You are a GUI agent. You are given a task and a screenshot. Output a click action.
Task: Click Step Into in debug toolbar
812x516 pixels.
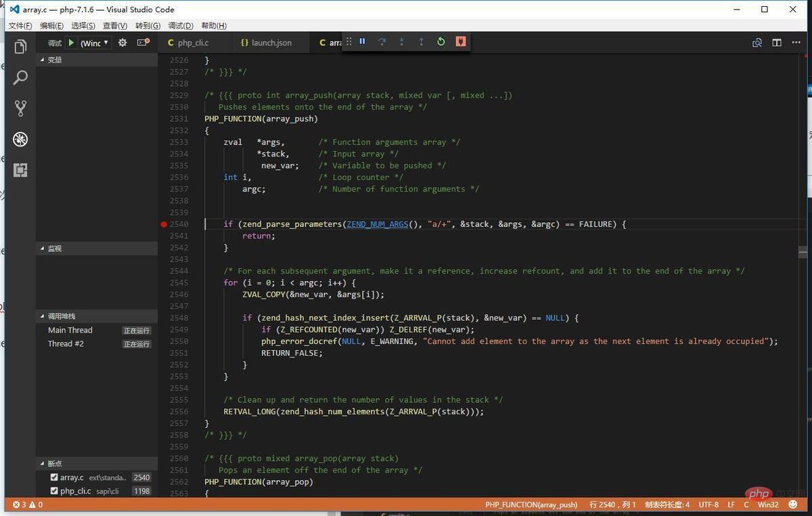pyautogui.click(x=401, y=41)
